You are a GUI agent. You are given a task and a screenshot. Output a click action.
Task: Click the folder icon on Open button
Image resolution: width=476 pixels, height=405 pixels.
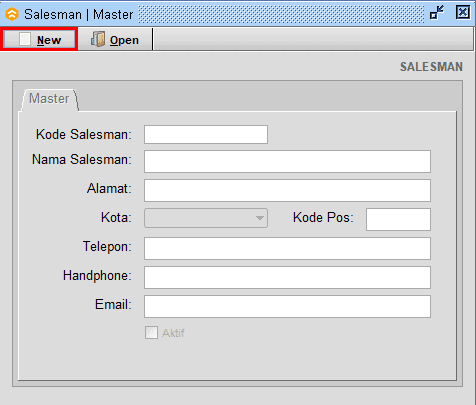tap(98, 39)
